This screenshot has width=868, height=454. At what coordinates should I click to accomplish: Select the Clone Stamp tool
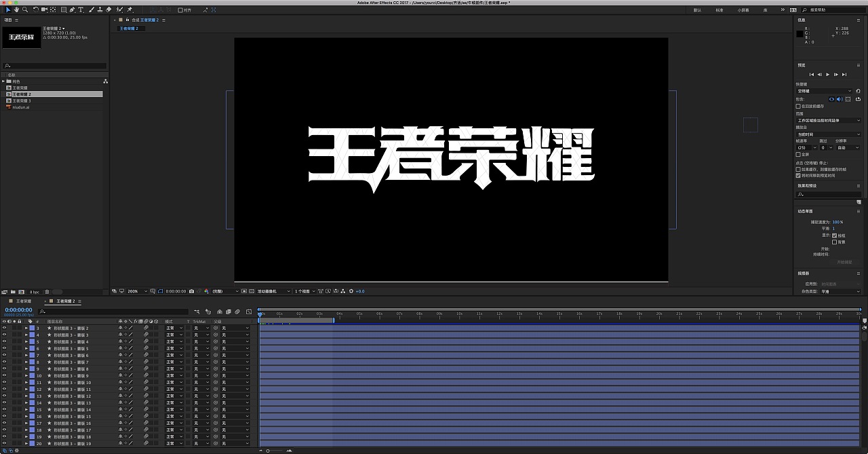click(x=100, y=10)
